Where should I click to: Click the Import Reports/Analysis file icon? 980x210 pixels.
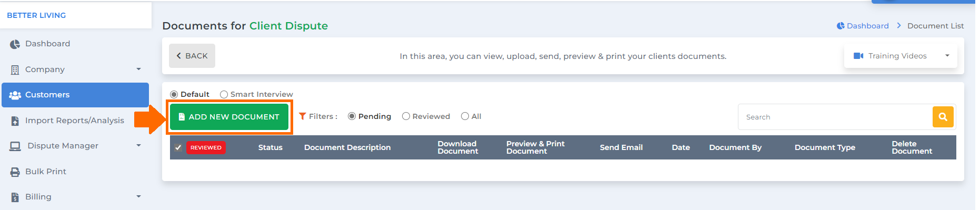(x=15, y=121)
